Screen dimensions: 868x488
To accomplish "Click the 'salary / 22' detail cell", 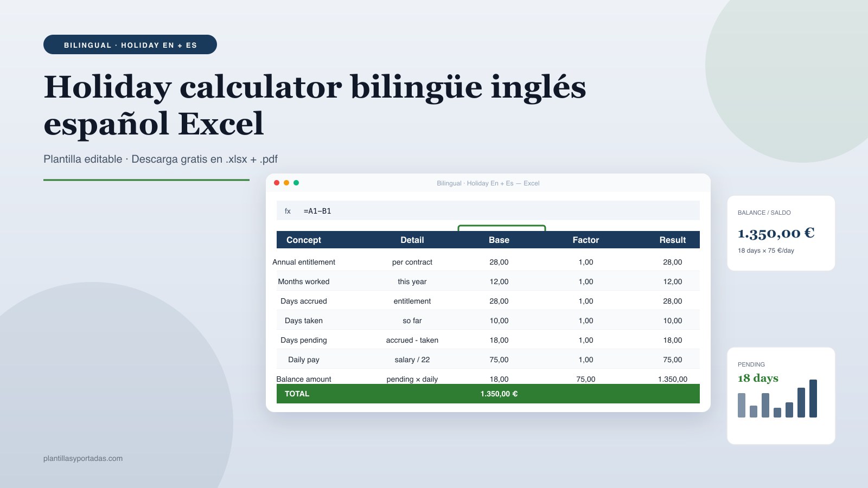I will point(412,359).
